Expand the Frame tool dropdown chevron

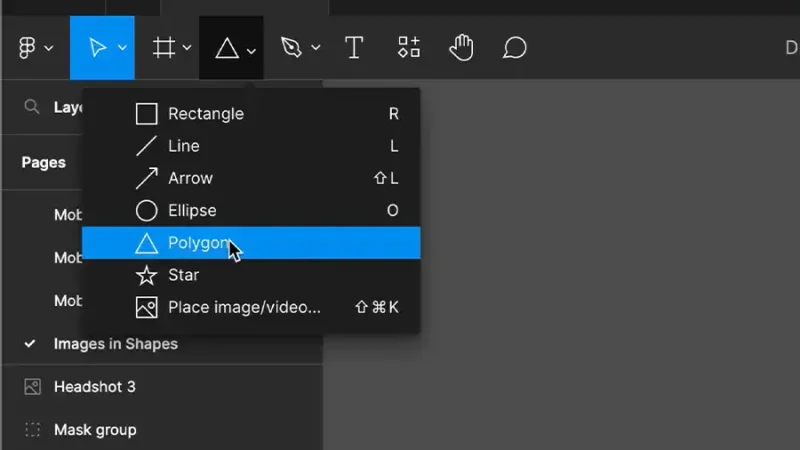(187, 48)
